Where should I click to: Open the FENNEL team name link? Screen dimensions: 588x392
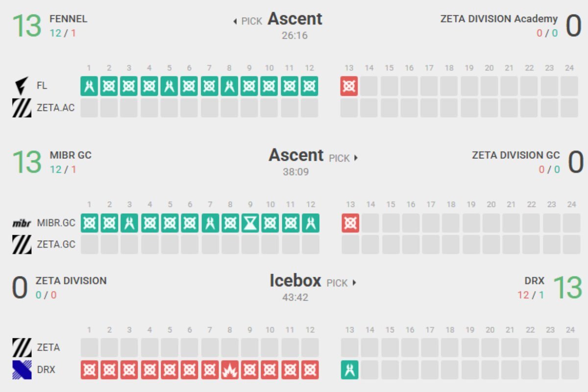pos(69,19)
